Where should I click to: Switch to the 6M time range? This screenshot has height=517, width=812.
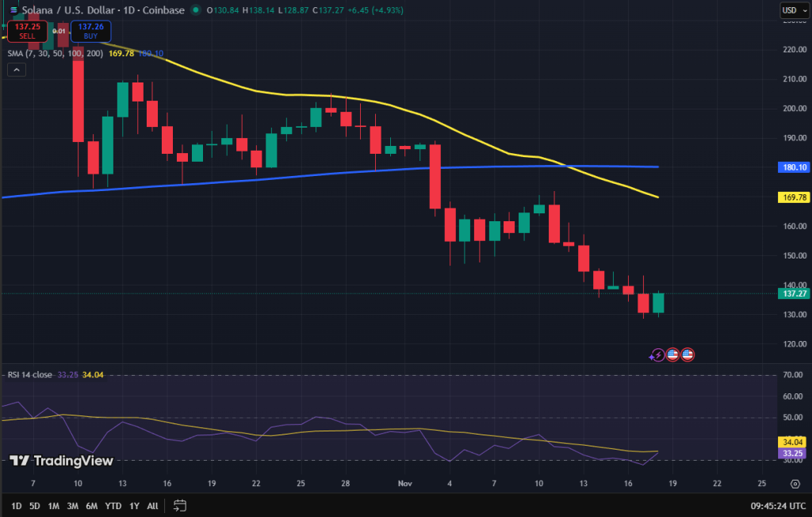pyautogui.click(x=92, y=506)
